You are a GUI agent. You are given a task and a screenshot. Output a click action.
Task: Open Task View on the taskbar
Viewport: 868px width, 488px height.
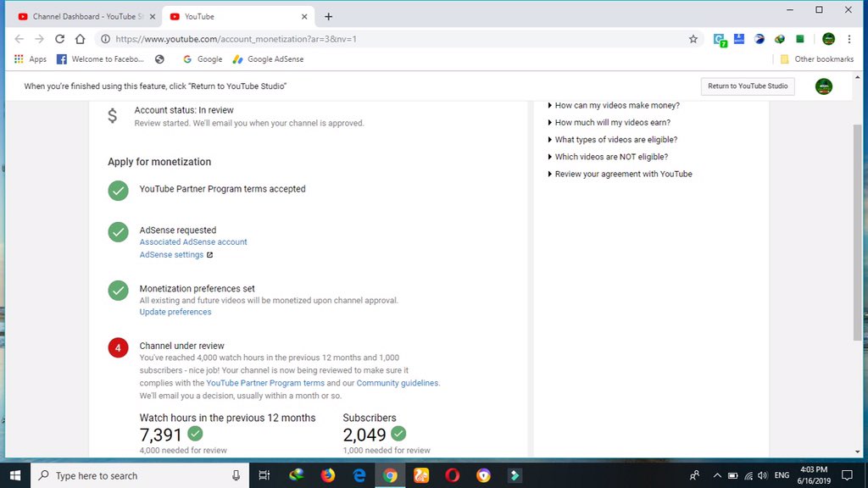pos(264,475)
